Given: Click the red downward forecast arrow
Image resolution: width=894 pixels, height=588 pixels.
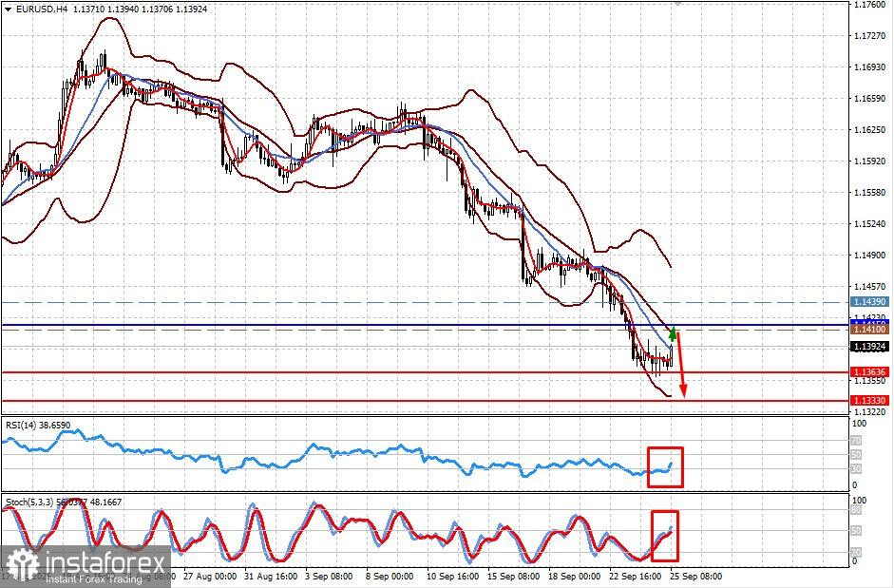Looking at the screenshot, I should pos(681,365).
